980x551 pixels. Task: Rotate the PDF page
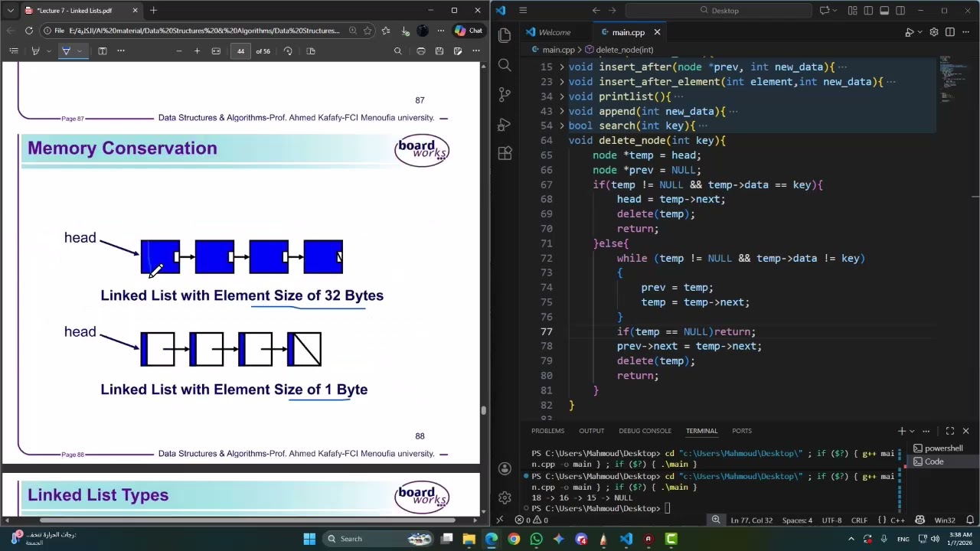click(x=288, y=51)
